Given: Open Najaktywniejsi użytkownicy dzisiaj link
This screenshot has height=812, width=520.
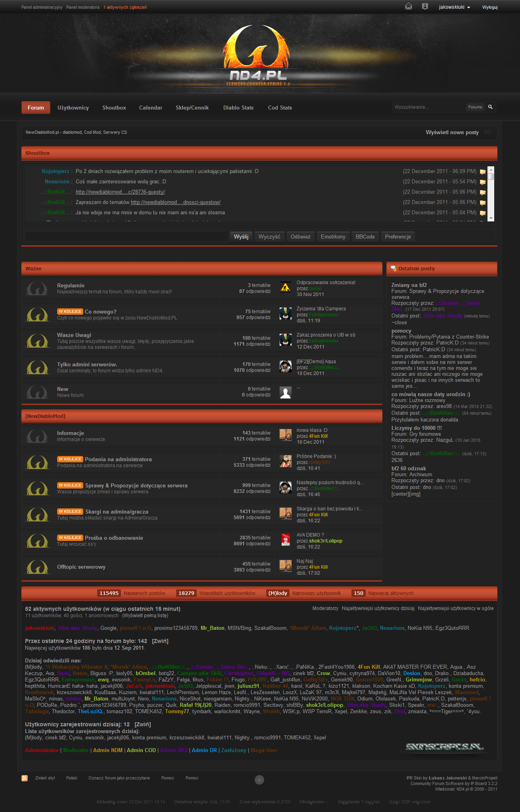Looking at the screenshot, I should click(378, 608).
